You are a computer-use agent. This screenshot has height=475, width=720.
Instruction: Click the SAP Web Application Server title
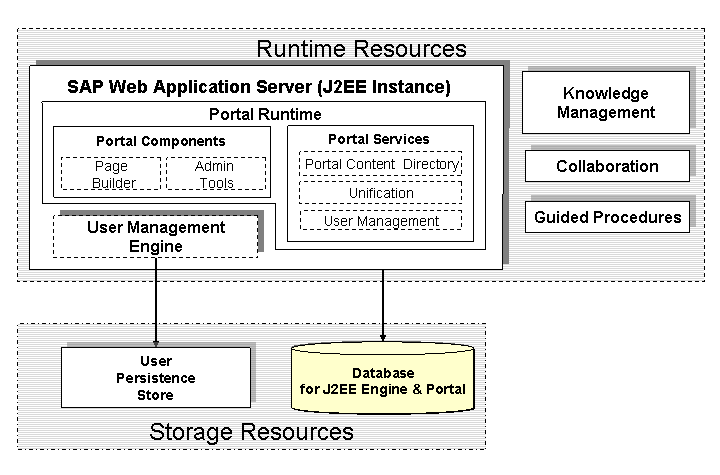tap(259, 87)
